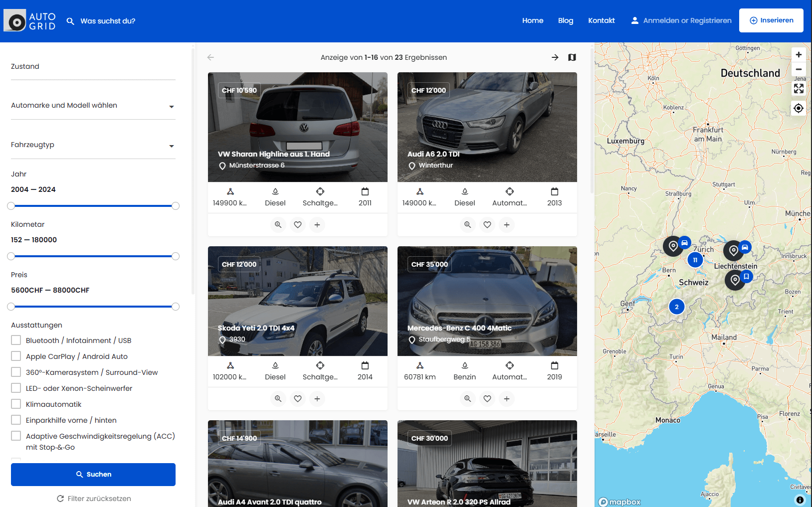Check the Klimaautomatik box

[x=16, y=404]
